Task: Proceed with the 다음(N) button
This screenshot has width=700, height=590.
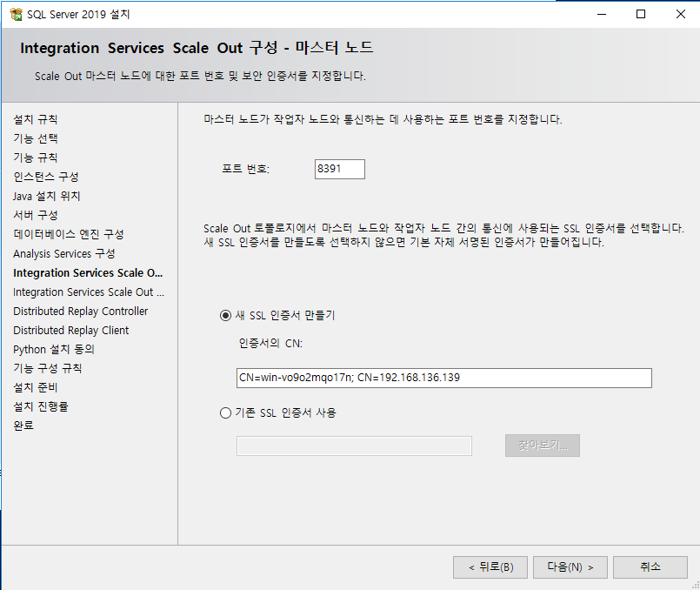Action: (x=570, y=567)
